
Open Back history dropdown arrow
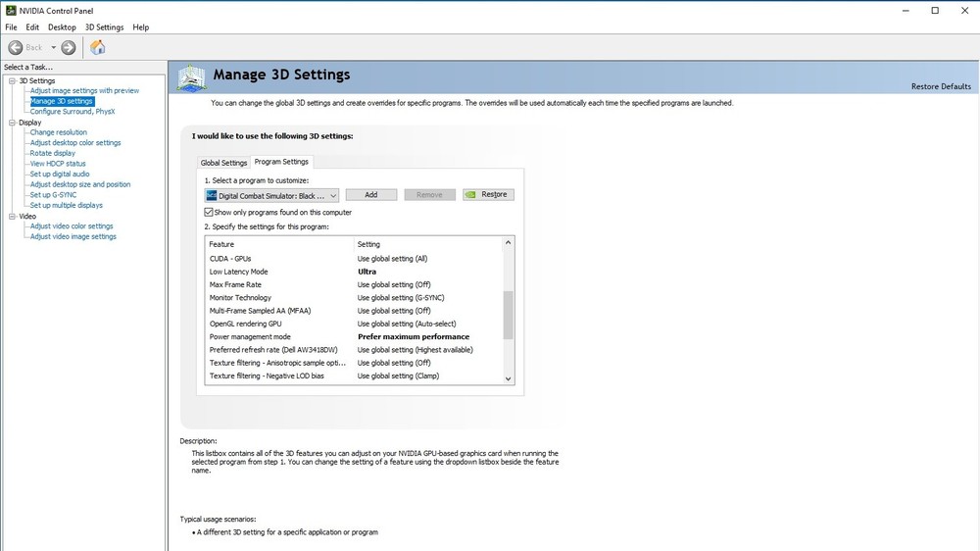coord(53,47)
